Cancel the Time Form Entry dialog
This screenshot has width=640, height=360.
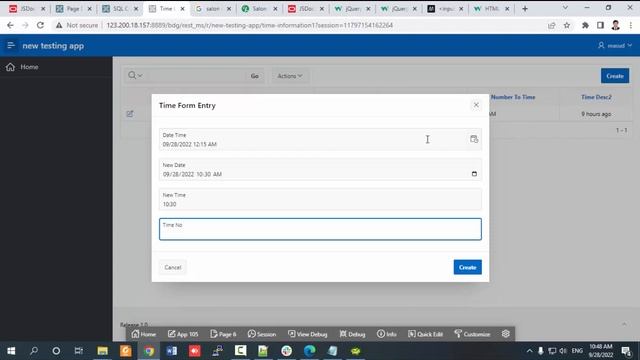(x=173, y=267)
